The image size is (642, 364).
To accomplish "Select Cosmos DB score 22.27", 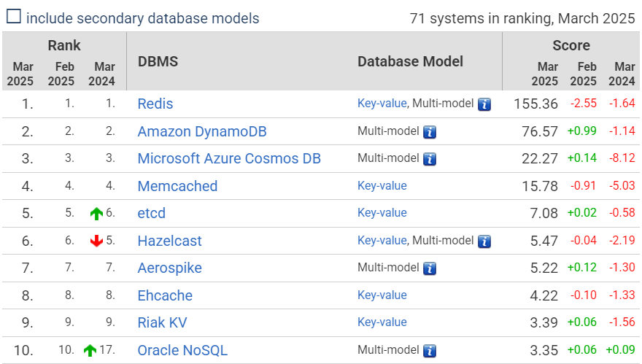I will [x=540, y=158].
